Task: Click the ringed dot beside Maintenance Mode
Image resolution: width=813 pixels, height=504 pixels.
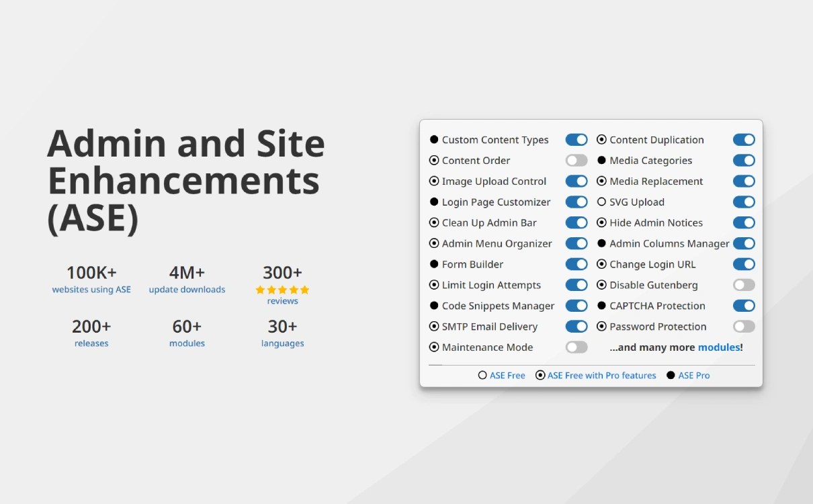Action: (434, 347)
